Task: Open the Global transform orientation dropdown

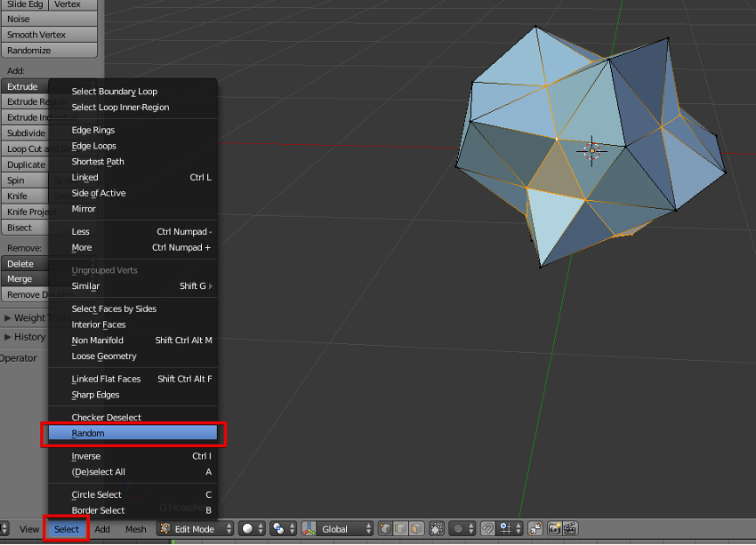Action: point(344,529)
